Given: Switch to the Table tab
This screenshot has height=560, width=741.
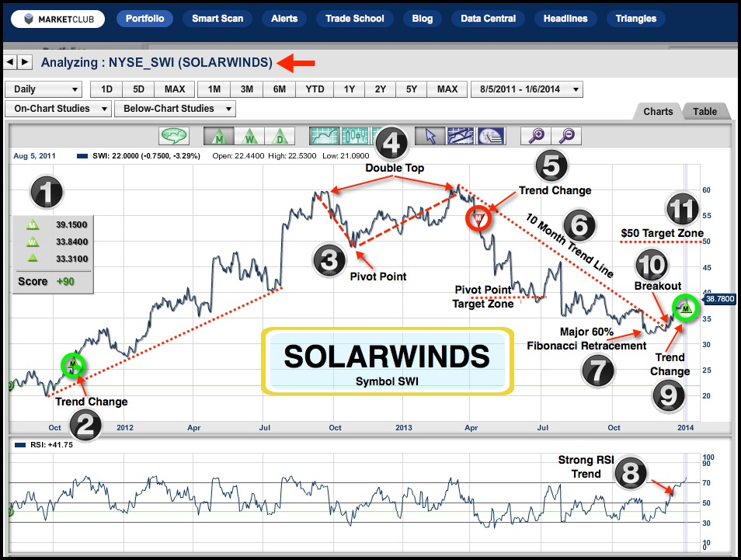Looking at the screenshot, I should [x=704, y=111].
